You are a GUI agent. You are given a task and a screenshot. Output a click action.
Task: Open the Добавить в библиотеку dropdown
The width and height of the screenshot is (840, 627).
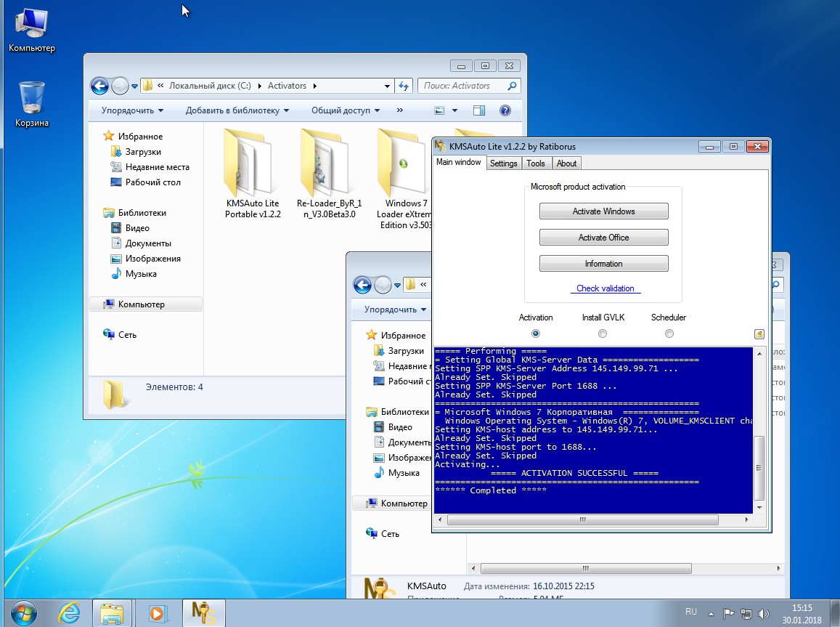[237, 110]
